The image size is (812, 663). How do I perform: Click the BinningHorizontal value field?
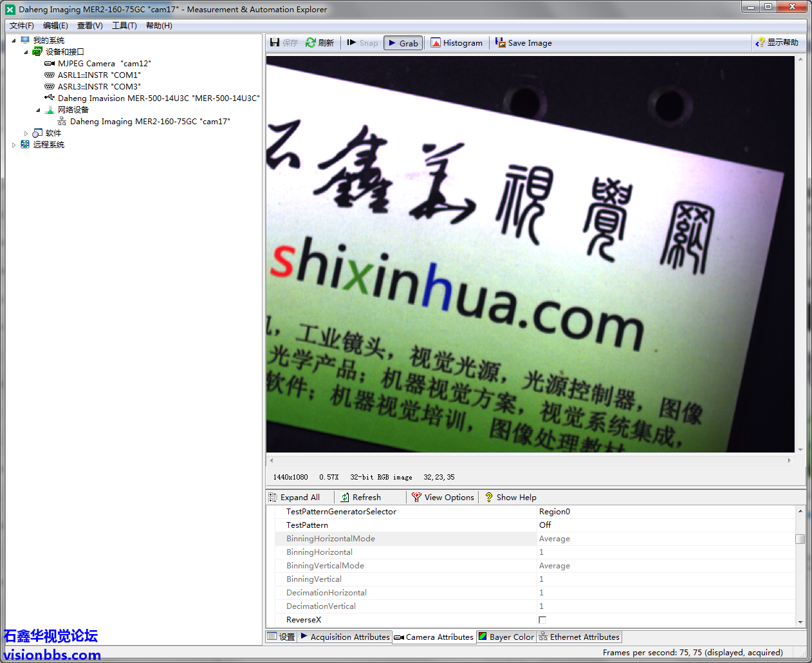(x=666, y=552)
